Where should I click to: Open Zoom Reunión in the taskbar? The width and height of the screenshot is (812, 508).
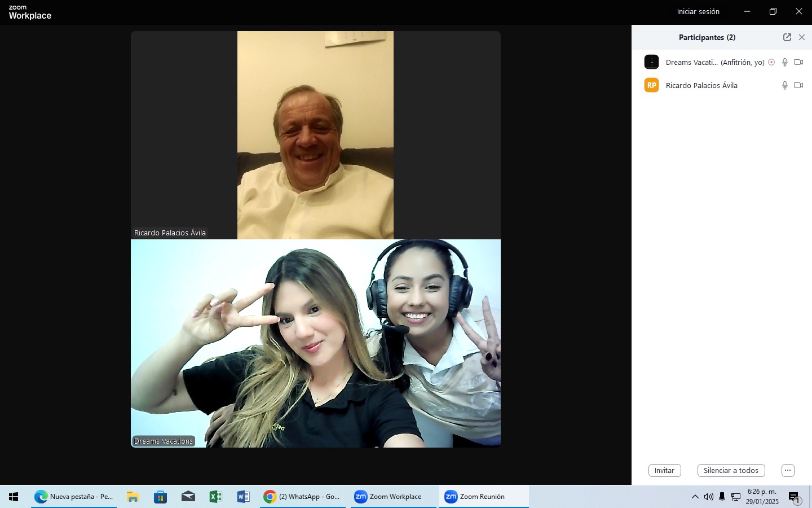click(483, 497)
